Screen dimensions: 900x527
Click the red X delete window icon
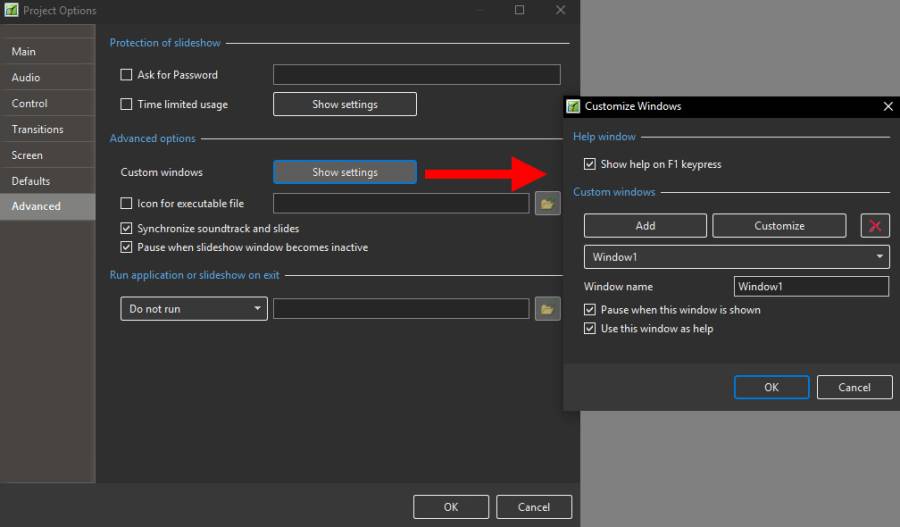[874, 226]
